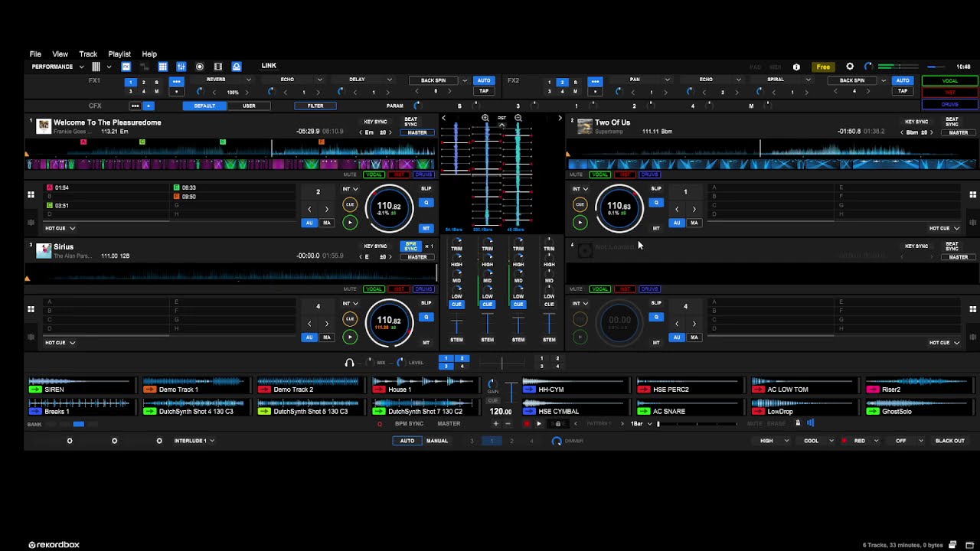Toggle BPM SYNC on deck 3
The width and height of the screenshot is (980, 551).
[x=411, y=246]
